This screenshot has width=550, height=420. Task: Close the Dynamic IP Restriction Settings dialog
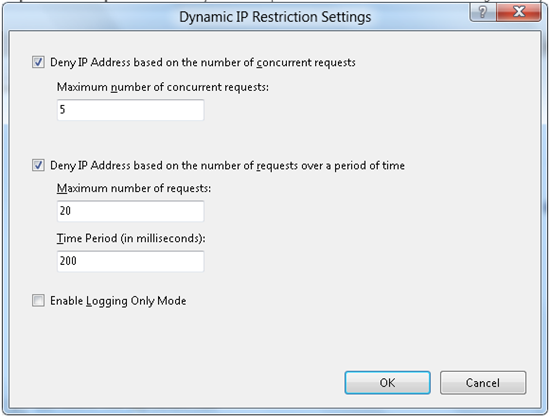(518, 13)
